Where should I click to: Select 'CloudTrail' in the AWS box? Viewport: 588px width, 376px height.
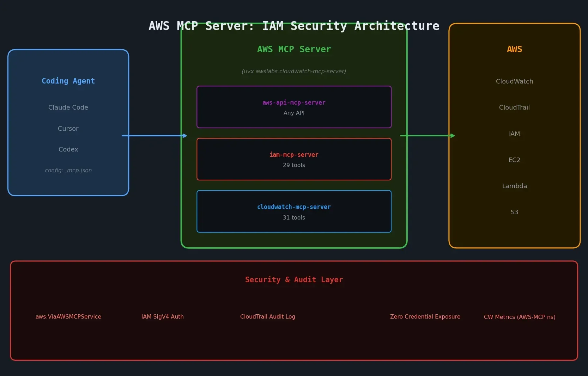pyautogui.click(x=514, y=107)
